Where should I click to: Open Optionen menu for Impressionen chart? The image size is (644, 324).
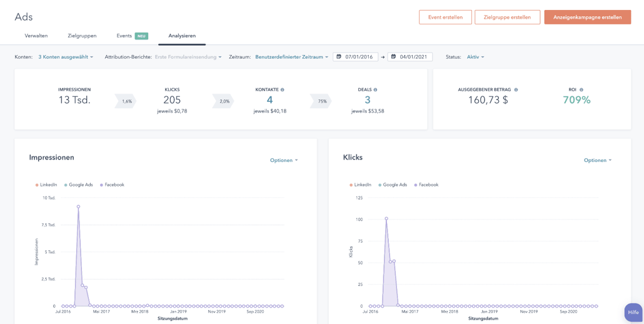284,161
